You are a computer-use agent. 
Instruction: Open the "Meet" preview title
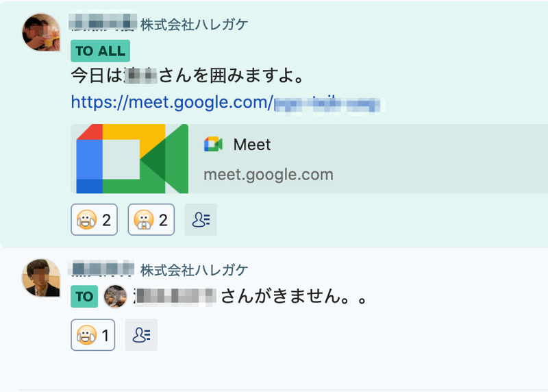[252, 145]
